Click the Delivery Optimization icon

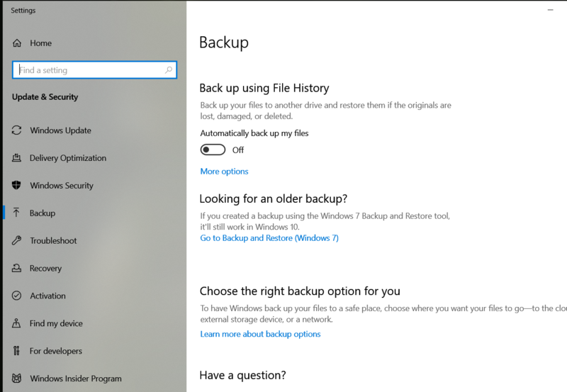pos(16,158)
